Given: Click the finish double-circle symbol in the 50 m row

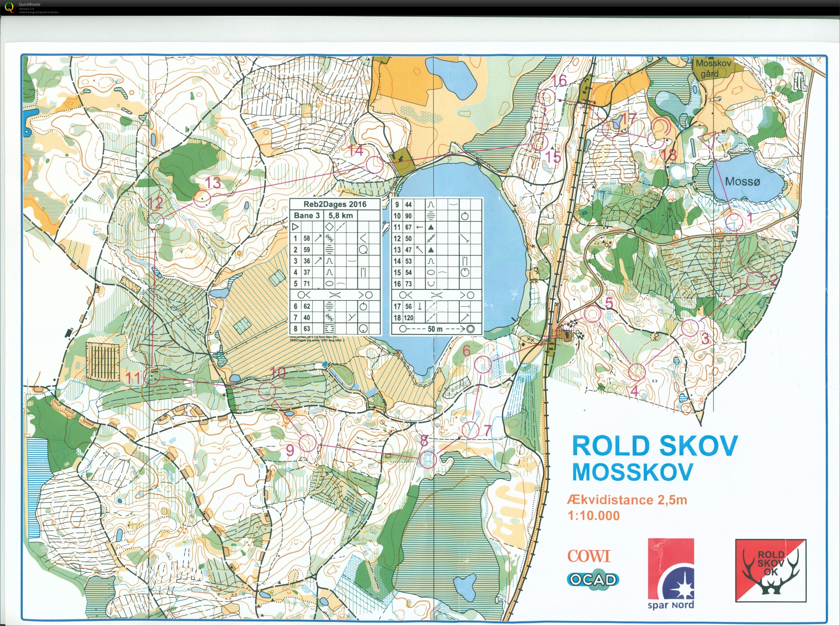Looking at the screenshot, I should pos(470,328).
